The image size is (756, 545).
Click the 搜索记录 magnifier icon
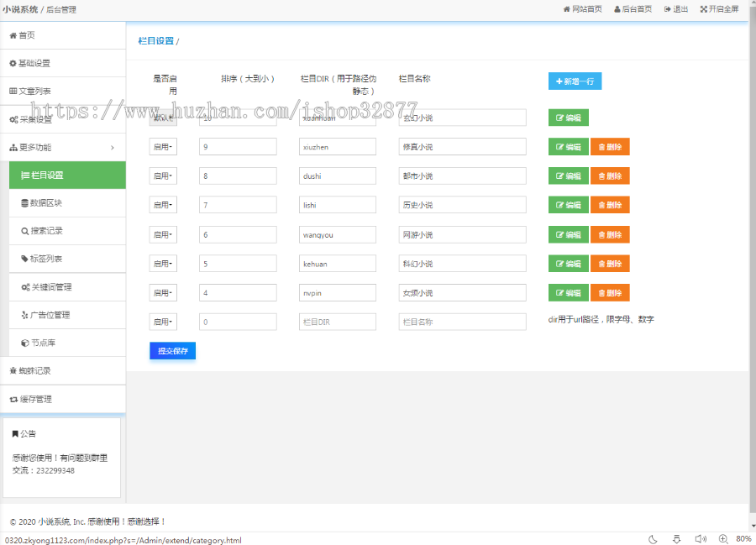pos(24,231)
